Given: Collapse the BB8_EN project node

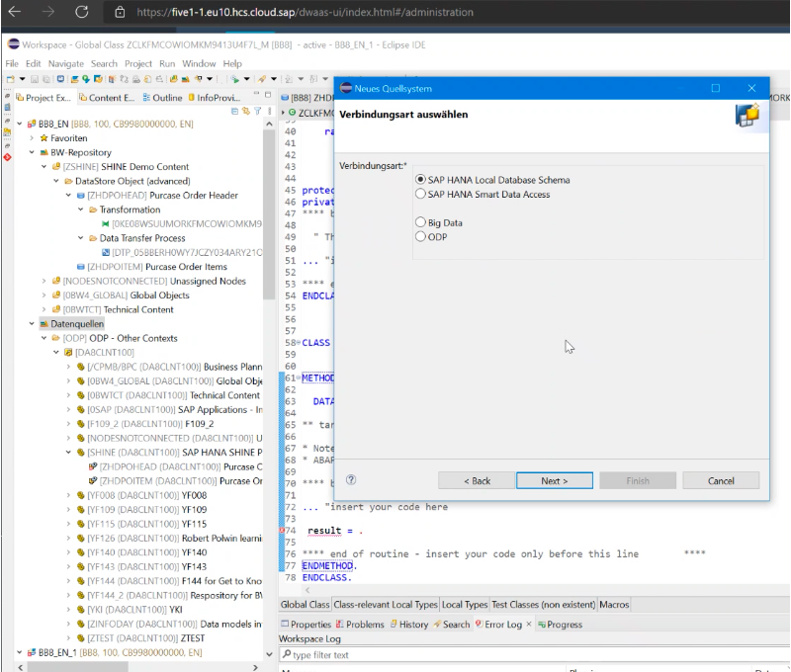Looking at the screenshot, I should (x=20, y=124).
